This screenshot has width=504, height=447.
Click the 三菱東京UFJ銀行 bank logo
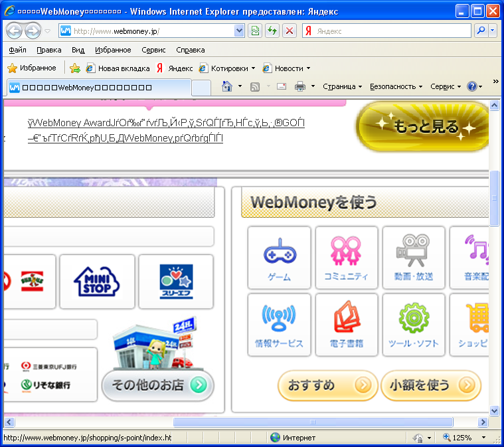click(49, 367)
